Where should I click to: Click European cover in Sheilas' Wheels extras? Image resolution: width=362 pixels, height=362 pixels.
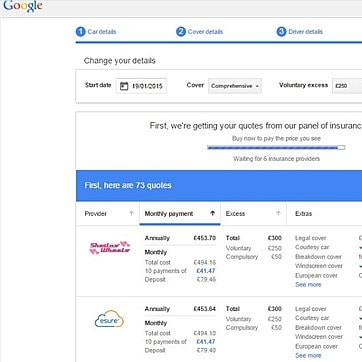pos(316,276)
